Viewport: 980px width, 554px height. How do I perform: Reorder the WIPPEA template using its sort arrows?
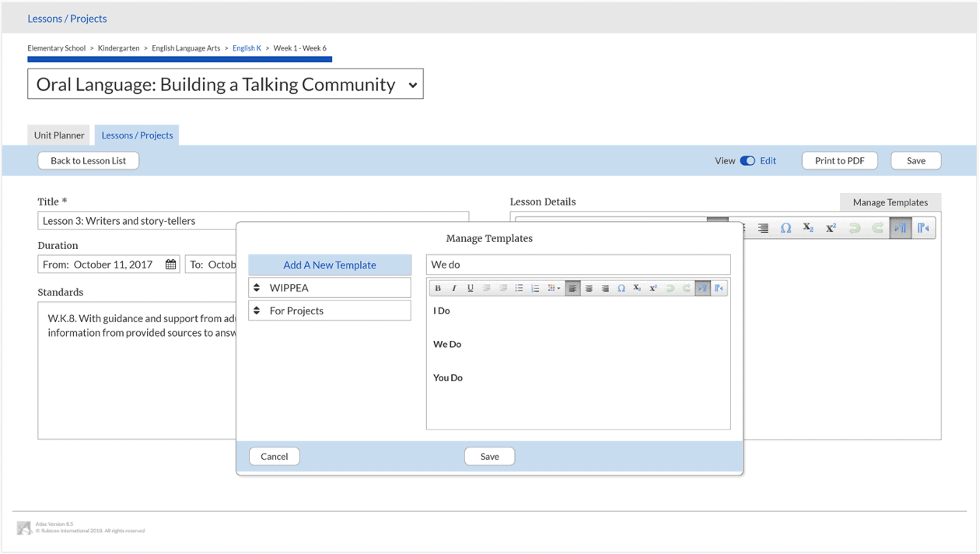click(257, 288)
